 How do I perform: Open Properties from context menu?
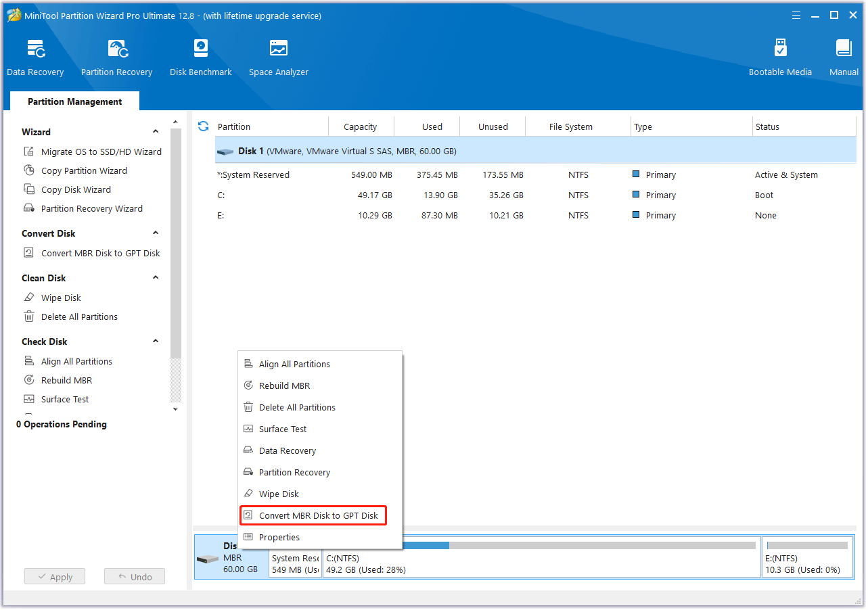point(321,537)
